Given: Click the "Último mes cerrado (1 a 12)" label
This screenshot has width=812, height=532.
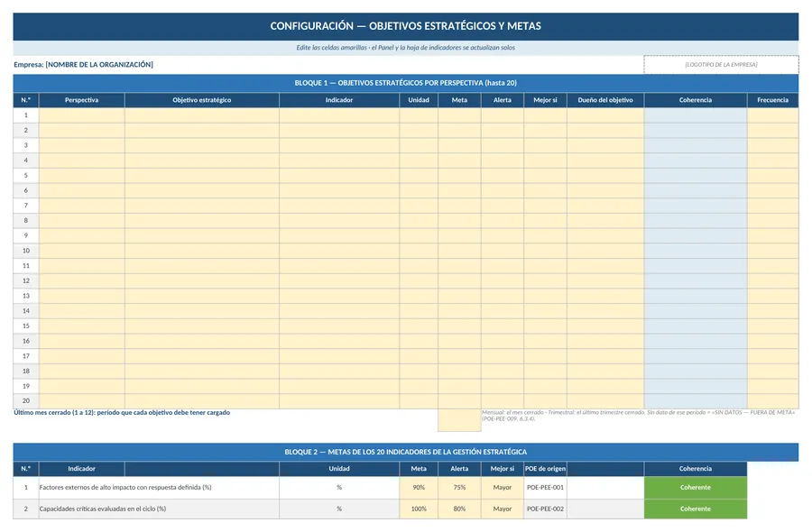Looking at the screenshot, I should pyautogui.click(x=122, y=412).
